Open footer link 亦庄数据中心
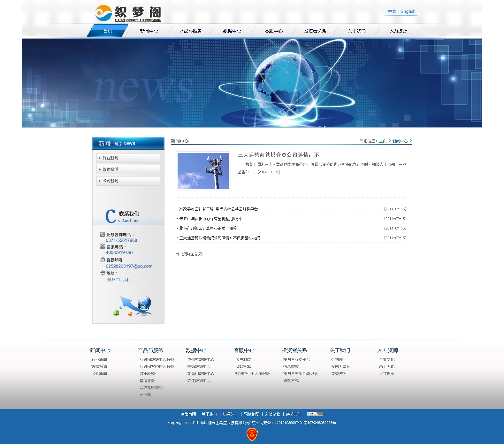The image size is (504, 444). [199, 381]
